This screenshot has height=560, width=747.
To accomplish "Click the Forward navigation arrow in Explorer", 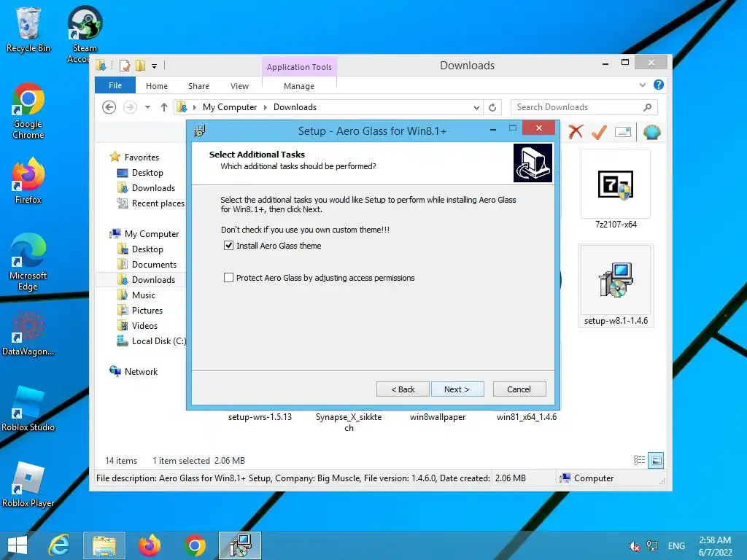I will (x=130, y=107).
